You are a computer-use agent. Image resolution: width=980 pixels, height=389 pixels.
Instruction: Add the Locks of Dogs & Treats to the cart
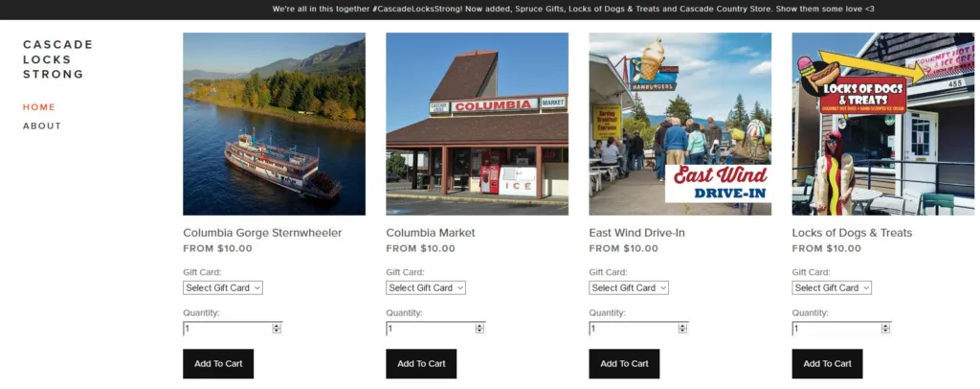pos(828,363)
